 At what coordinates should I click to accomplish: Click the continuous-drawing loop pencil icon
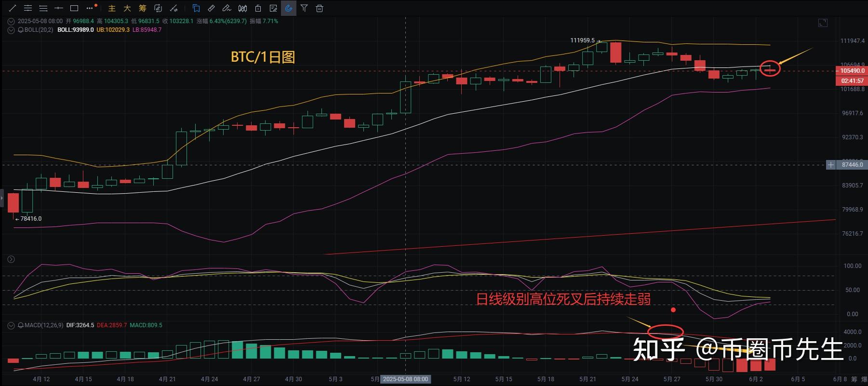tap(158, 8)
